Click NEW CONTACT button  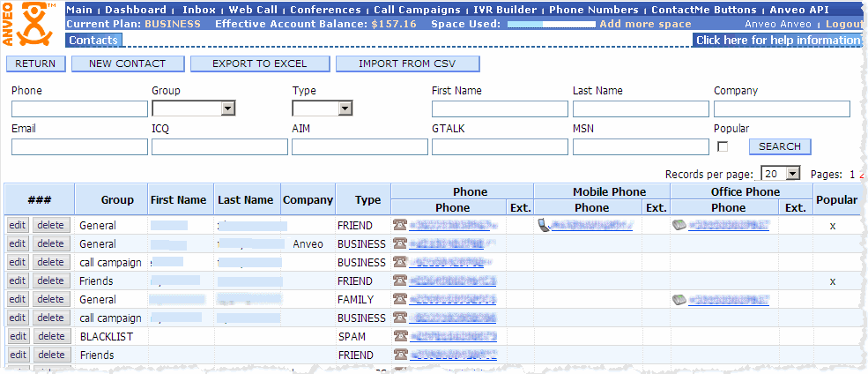pos(127,64)
